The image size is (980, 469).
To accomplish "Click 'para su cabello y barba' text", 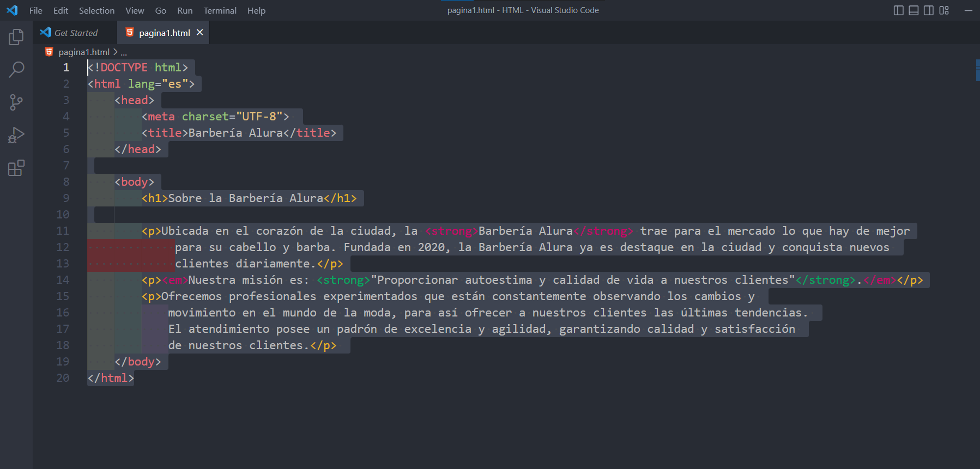I will [252, 247].
